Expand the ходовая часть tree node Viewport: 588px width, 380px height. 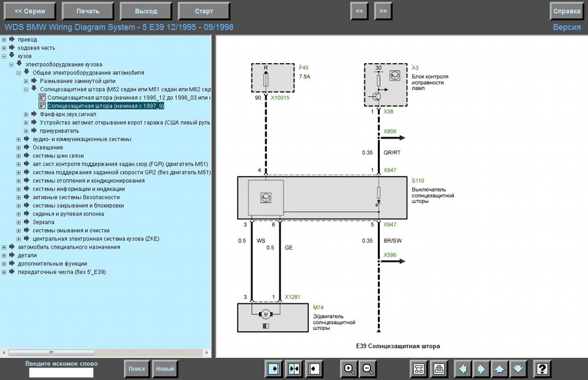(x=4, y=48)
